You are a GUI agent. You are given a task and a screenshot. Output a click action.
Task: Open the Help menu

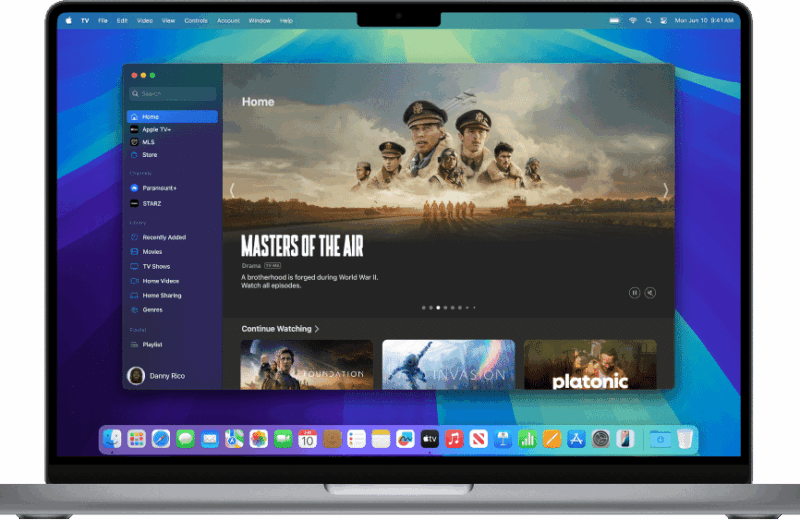point(286,21)
